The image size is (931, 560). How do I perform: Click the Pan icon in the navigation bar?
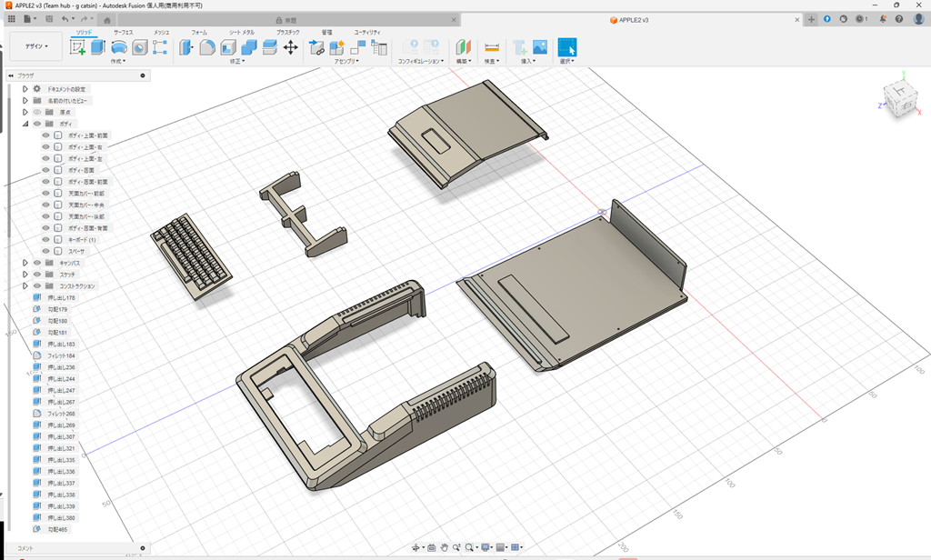coord(445,547)
